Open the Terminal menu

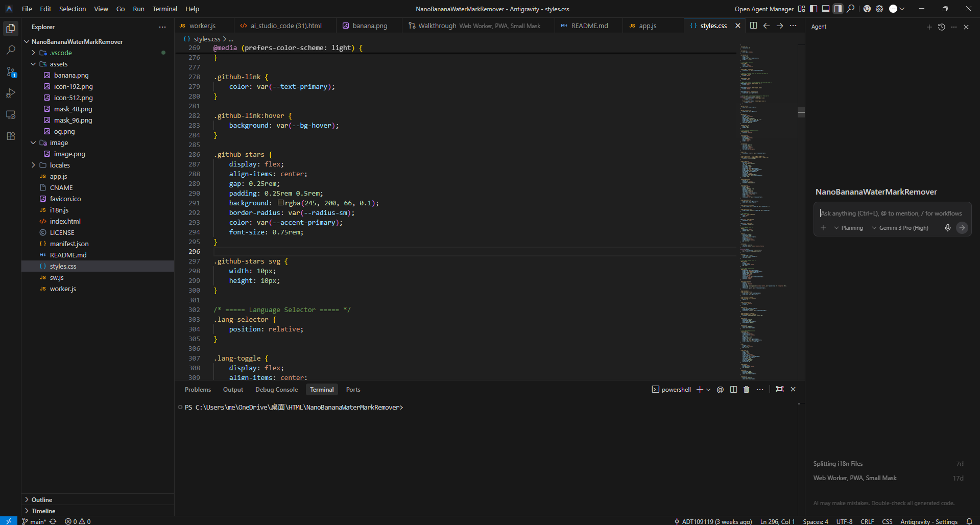[x=164, y=9]
